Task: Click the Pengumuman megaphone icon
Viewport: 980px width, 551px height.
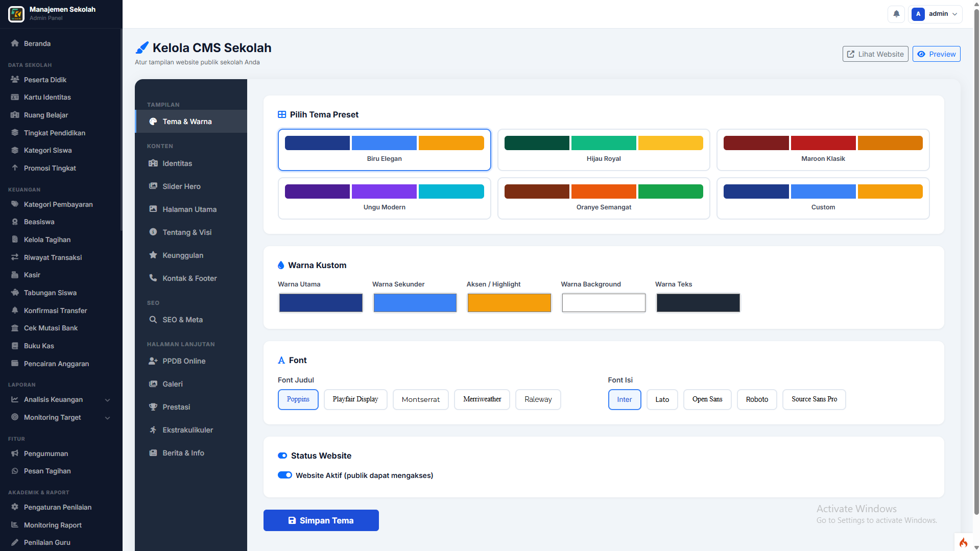Action: coord(15,453)
